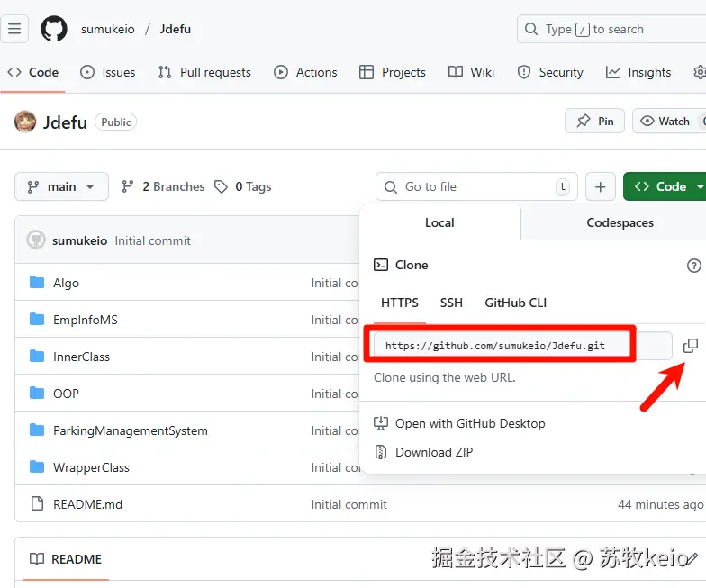Open the README.md file
706x588 pixels.
click(x=88, y=504)
